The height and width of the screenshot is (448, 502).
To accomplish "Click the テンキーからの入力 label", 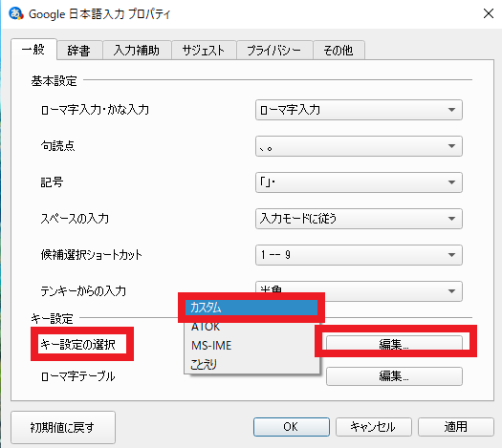I will [x=83, y=291].
